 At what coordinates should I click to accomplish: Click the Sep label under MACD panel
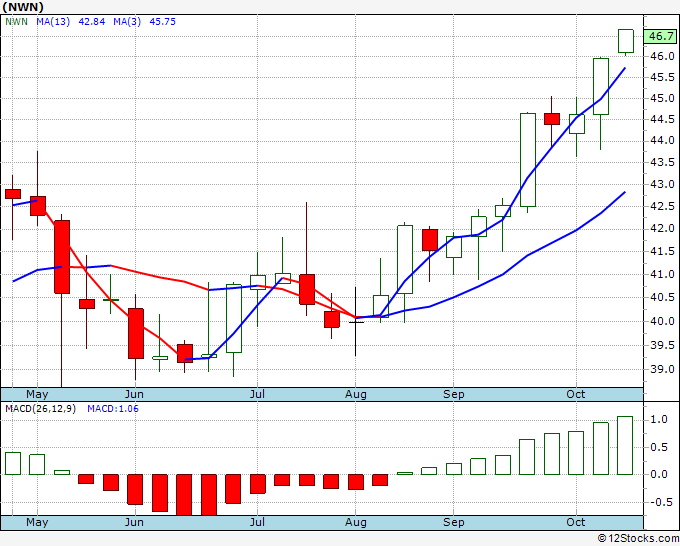[x=454, y=522]
